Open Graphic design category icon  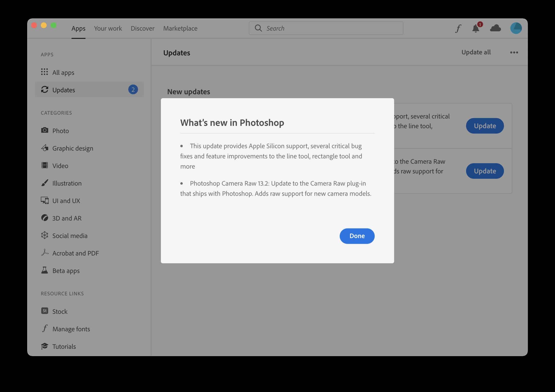pos(44,148)
